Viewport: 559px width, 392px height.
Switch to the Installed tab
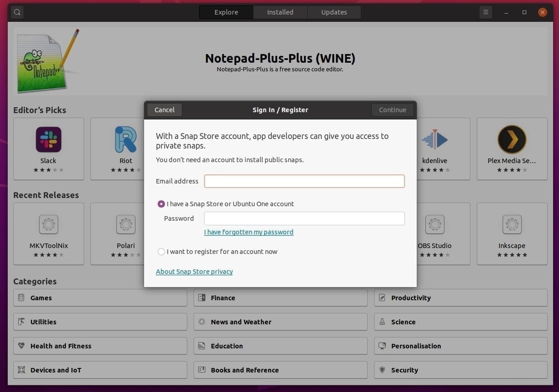(x=280, y=12)
